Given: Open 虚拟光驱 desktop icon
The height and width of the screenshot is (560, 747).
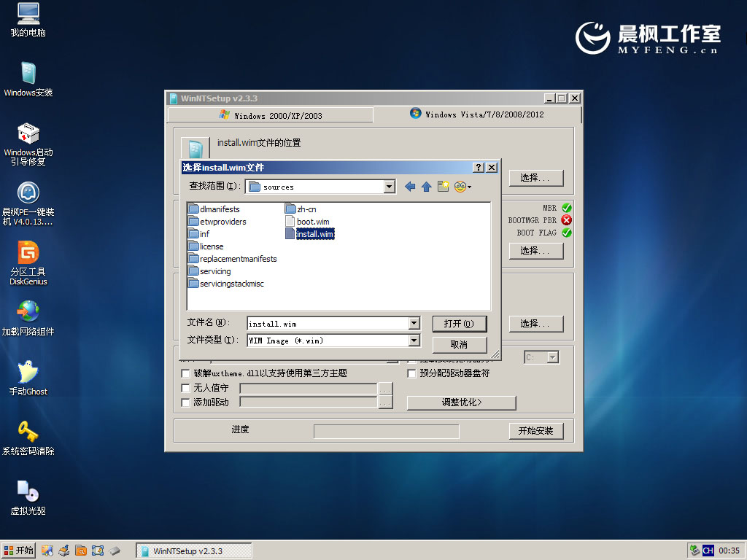Looking at the screenshot, I should click(x=28, y=497).
